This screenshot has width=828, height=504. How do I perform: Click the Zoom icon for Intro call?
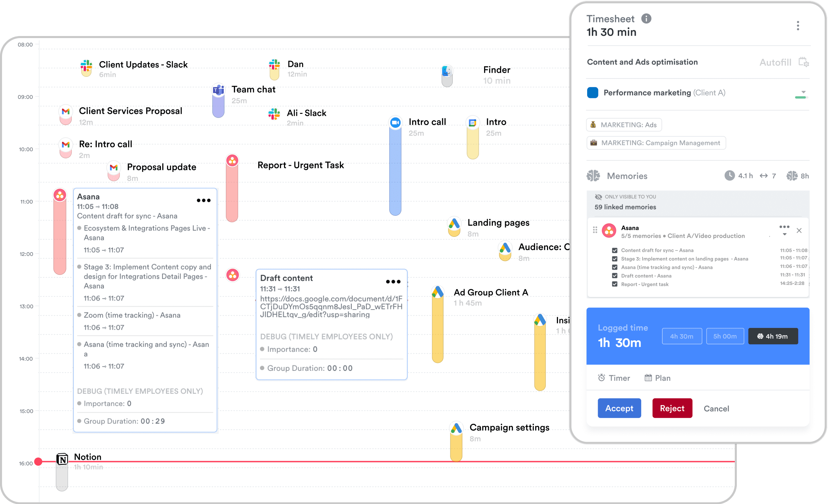pos(395,122)
